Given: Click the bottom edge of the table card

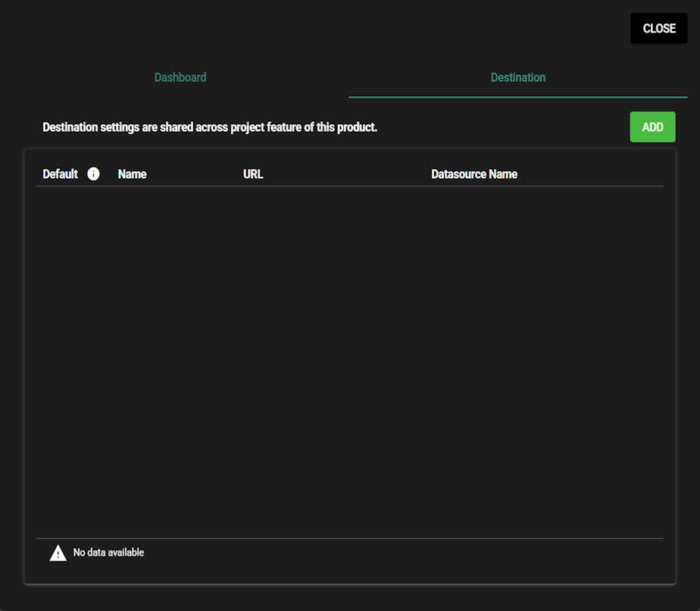Looking at the screenshot, I should pos(349,583).
